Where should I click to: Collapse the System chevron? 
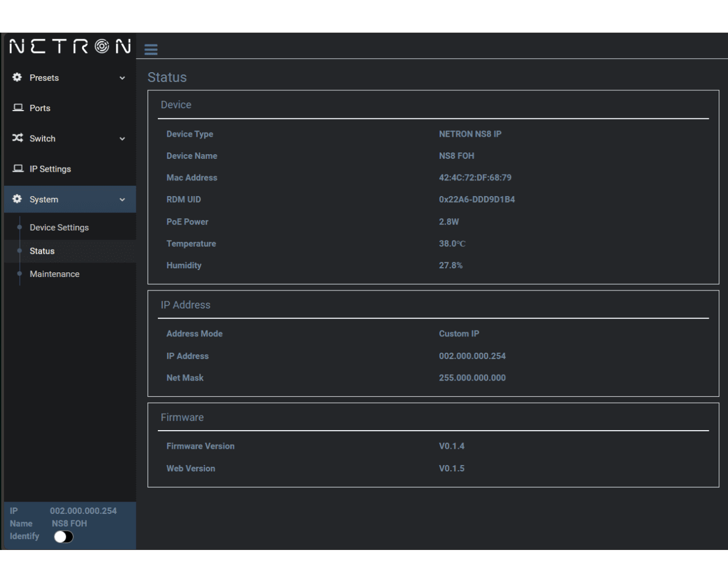point(122,200)
